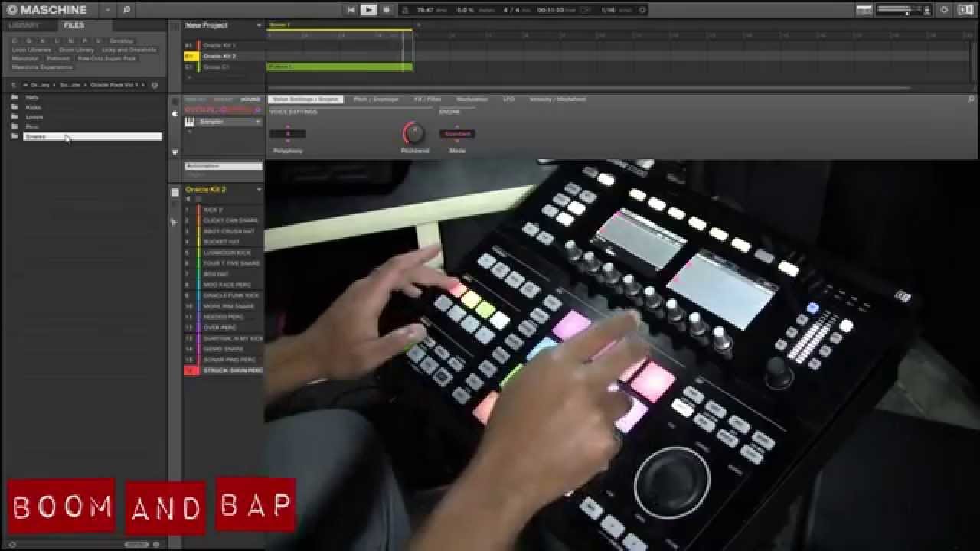
Task: Open the New Project dropdown arrow
Action: [259, 25]
